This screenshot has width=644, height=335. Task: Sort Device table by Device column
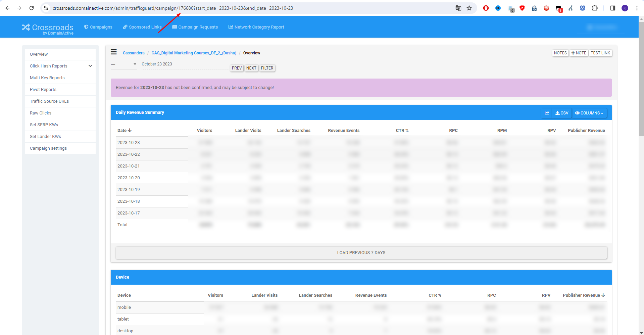coord(124,295)
